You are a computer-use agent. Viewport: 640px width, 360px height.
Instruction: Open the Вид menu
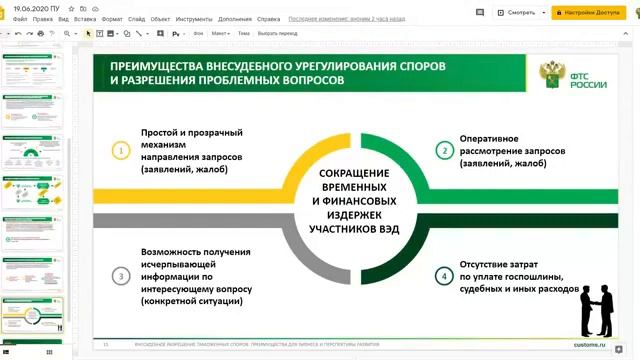tap(63, 19)
